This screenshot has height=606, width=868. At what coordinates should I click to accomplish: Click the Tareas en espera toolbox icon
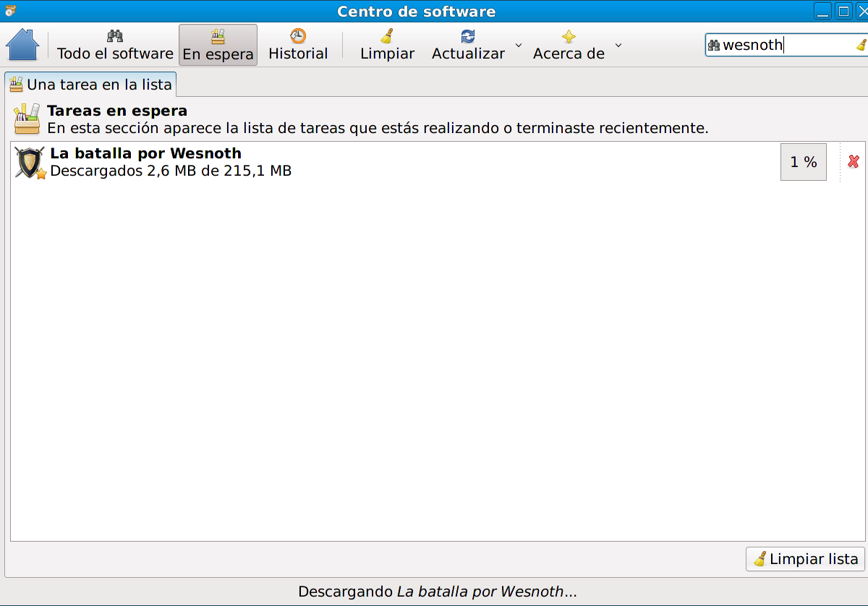click(x=27, y=119)
